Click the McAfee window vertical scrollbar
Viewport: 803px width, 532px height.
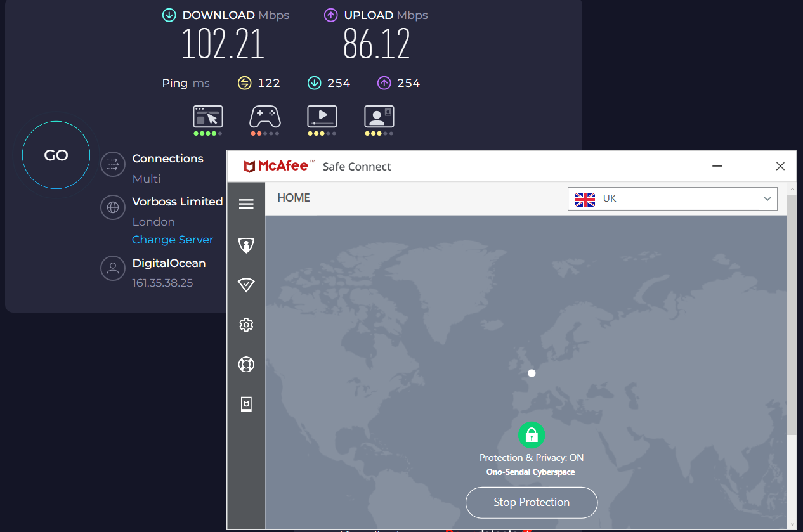tap(792, 316)
